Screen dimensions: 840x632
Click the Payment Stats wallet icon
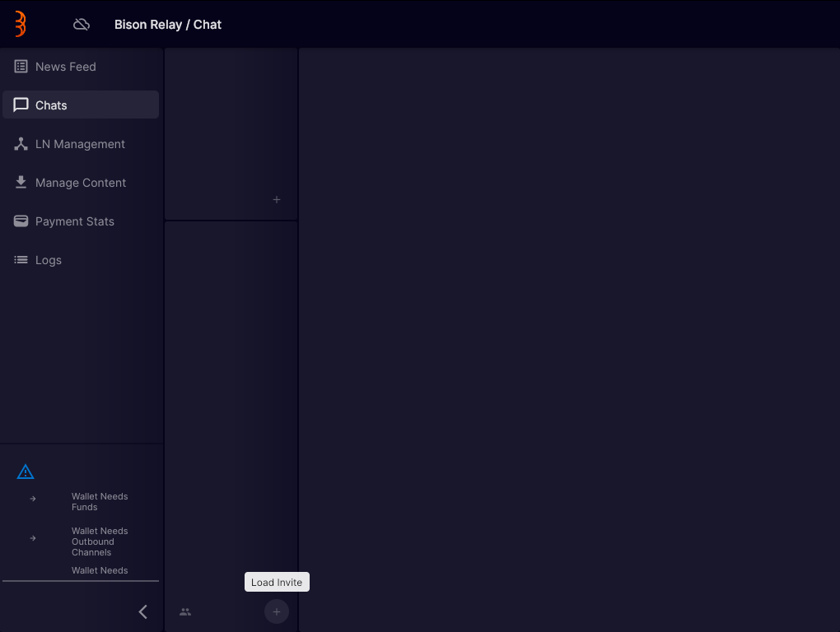(x=21, y=221)
